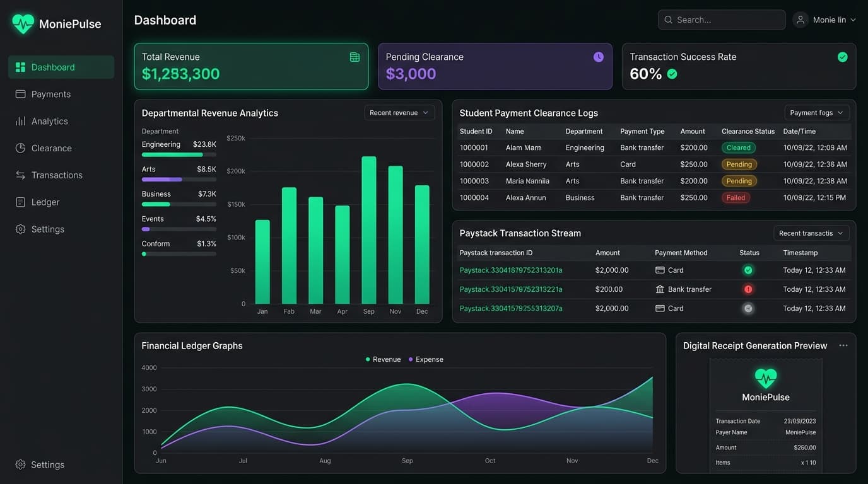
Task: Click the Events revenue progress bar
Action: 179,229
